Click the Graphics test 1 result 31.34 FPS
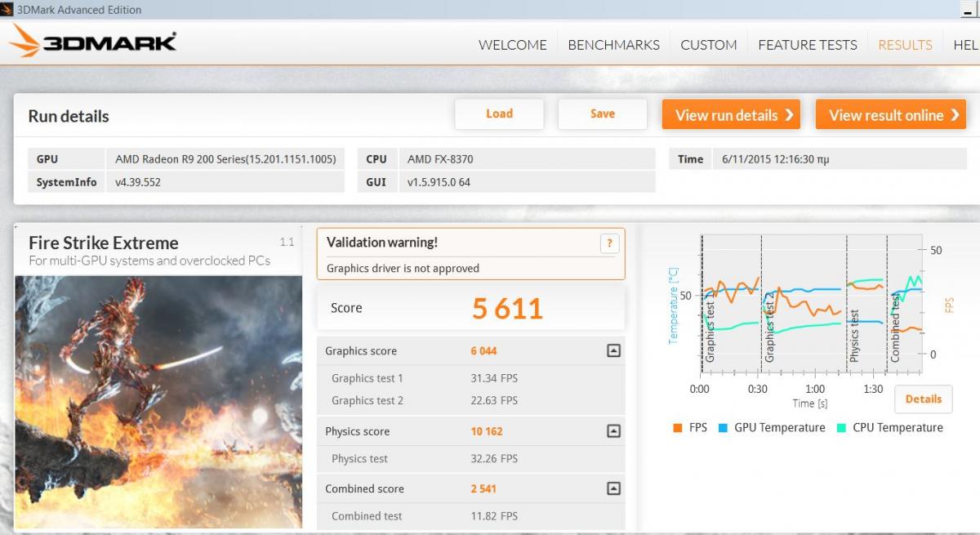This screenshot has height=535, width=980. (x=494, y=378)
